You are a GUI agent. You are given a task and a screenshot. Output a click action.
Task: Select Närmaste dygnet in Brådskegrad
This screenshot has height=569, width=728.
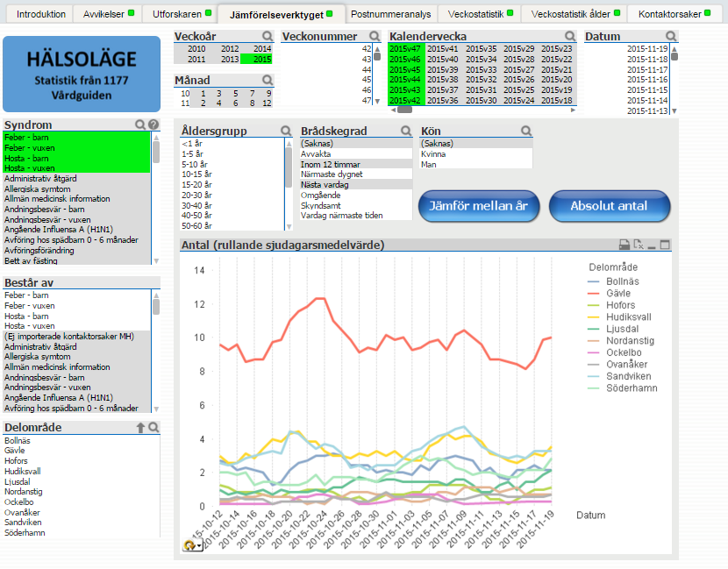coord(356,174)
